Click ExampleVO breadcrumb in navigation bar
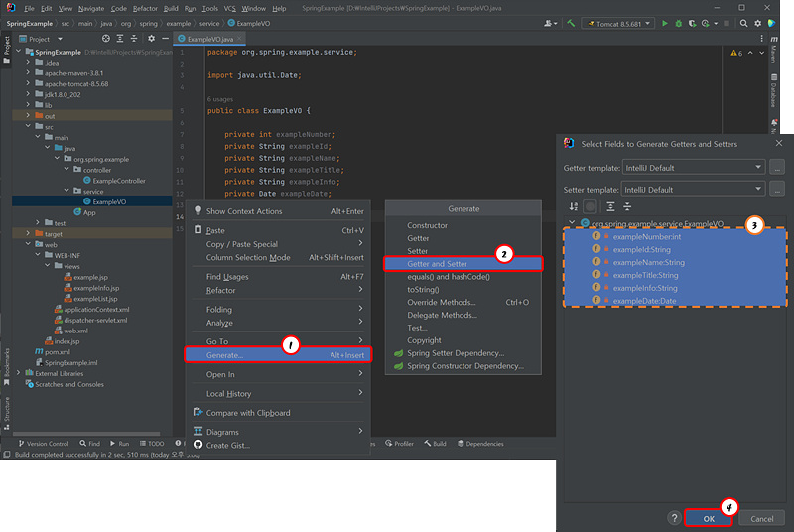 [249, 23]
